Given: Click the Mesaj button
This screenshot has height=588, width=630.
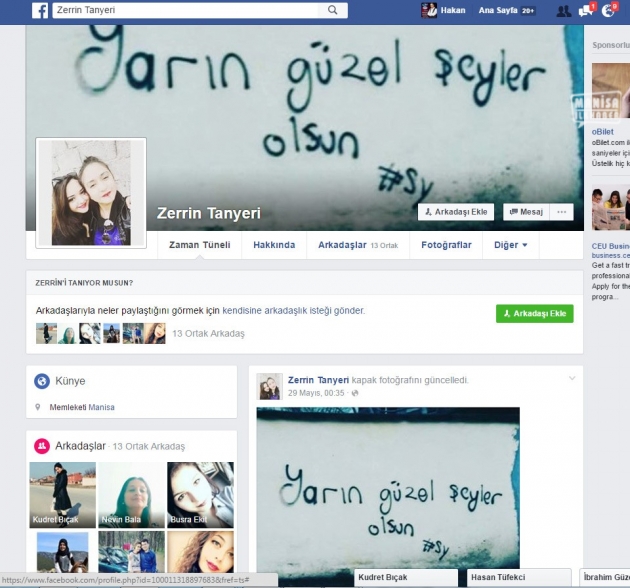Looking at the screenshot, I should 526,212.
